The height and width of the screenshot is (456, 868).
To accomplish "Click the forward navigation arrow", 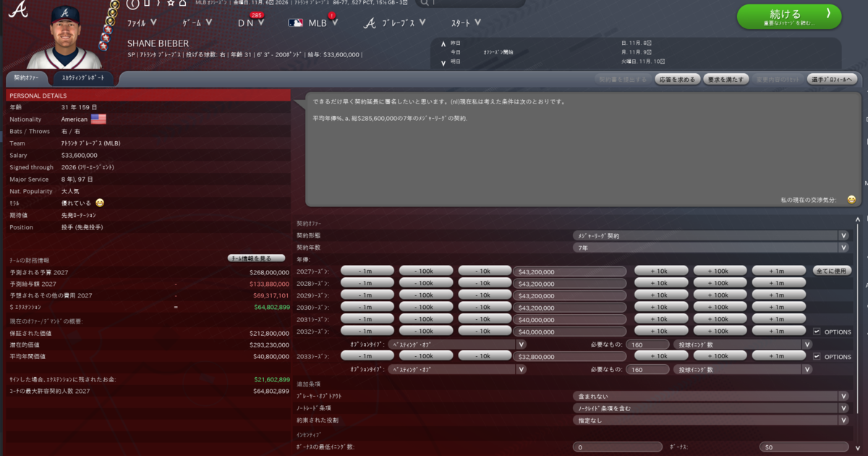I will 158,4.
